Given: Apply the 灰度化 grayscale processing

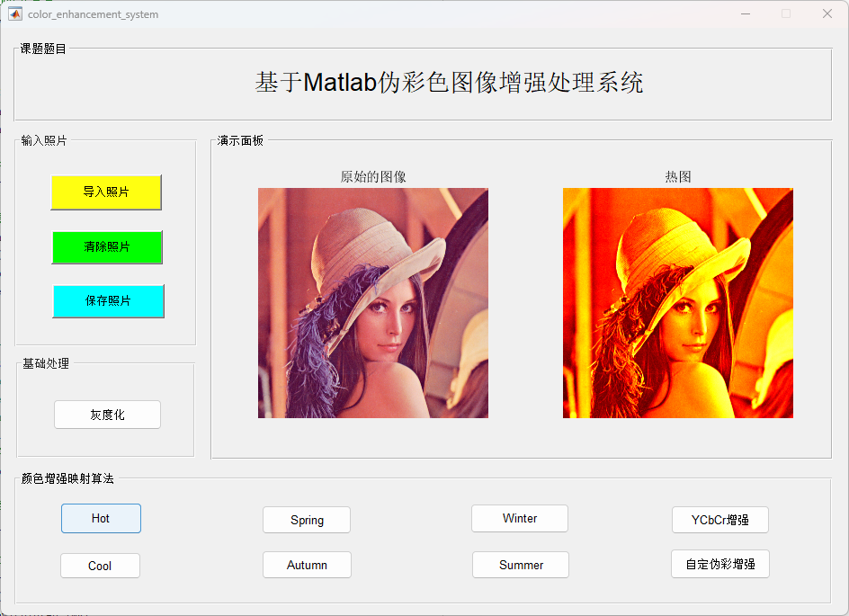Looking at the screenshot, I should click(107, 415).
